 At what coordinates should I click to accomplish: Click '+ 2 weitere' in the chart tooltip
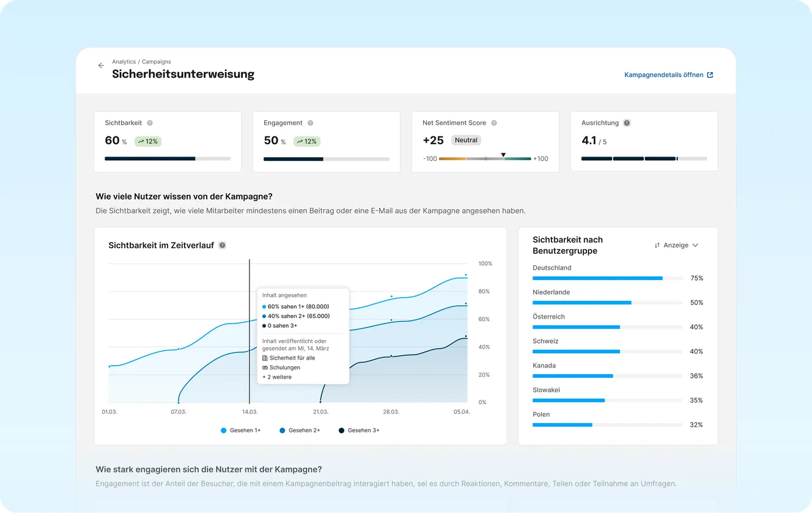(277, 377)
